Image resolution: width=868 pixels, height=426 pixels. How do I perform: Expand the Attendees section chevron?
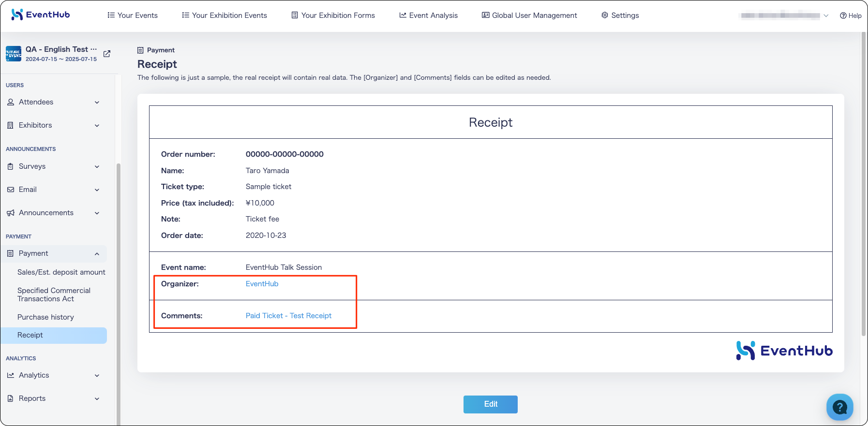[97, 103]
